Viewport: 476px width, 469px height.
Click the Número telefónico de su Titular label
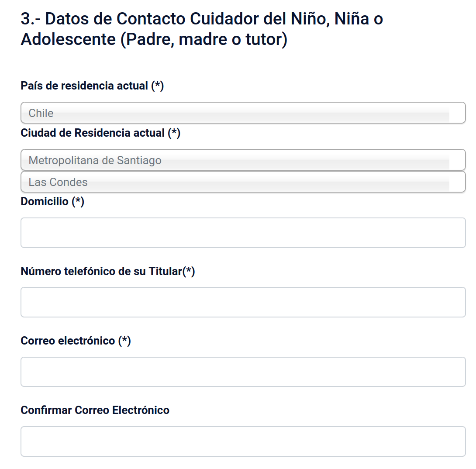click(x=100, y=272)
